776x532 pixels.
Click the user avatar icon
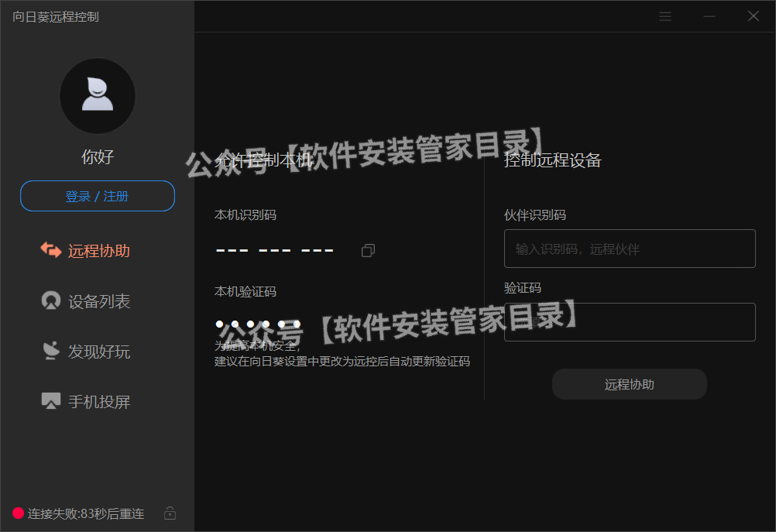click(98, 95)
